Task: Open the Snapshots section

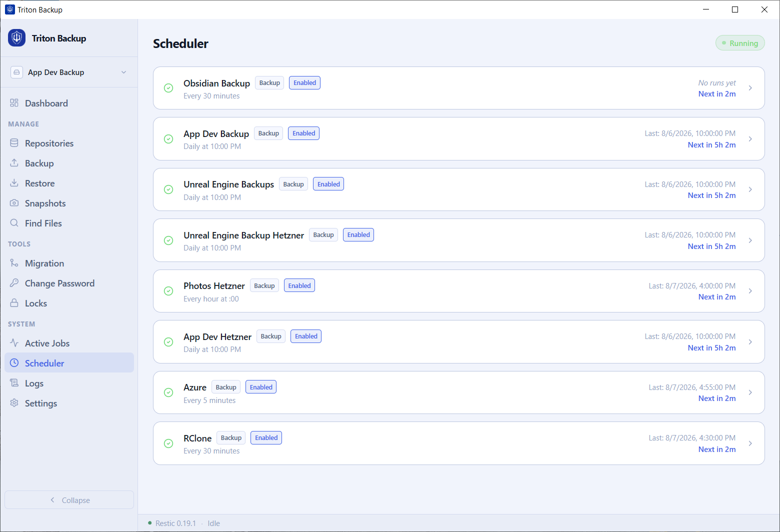Action: coord(69,203)
